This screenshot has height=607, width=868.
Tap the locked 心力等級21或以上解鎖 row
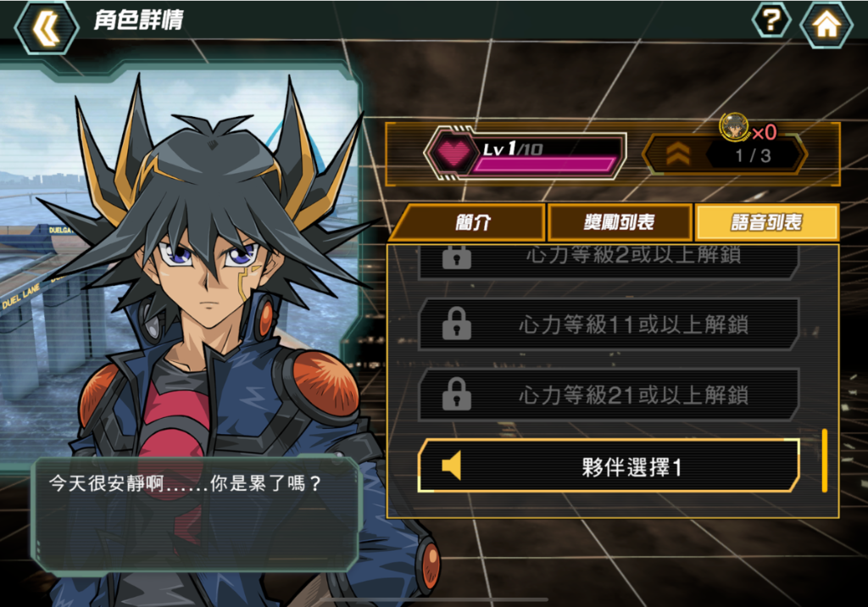[x=609, y=395]
